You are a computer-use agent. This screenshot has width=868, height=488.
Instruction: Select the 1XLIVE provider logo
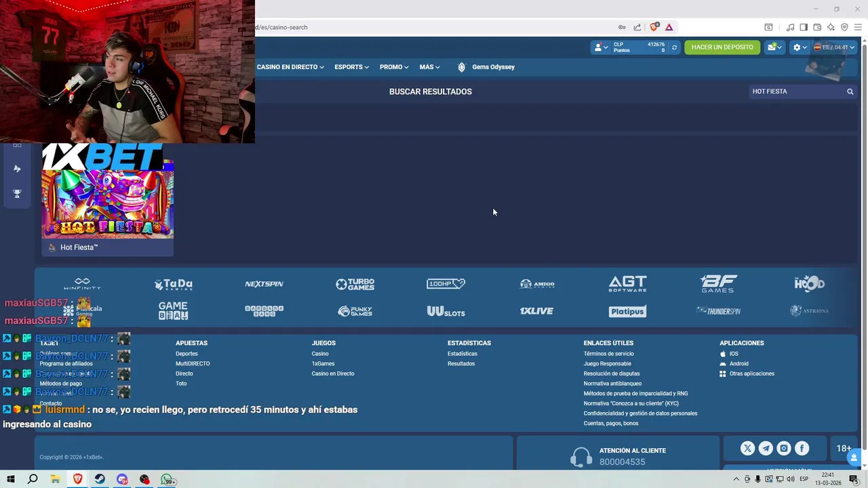coord(536,311)
